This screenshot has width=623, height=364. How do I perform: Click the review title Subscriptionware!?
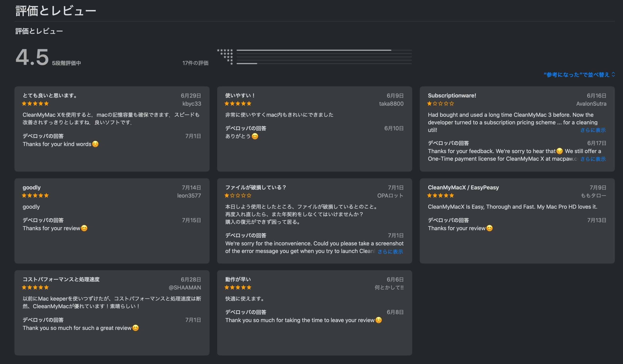[x=452, y=95]
